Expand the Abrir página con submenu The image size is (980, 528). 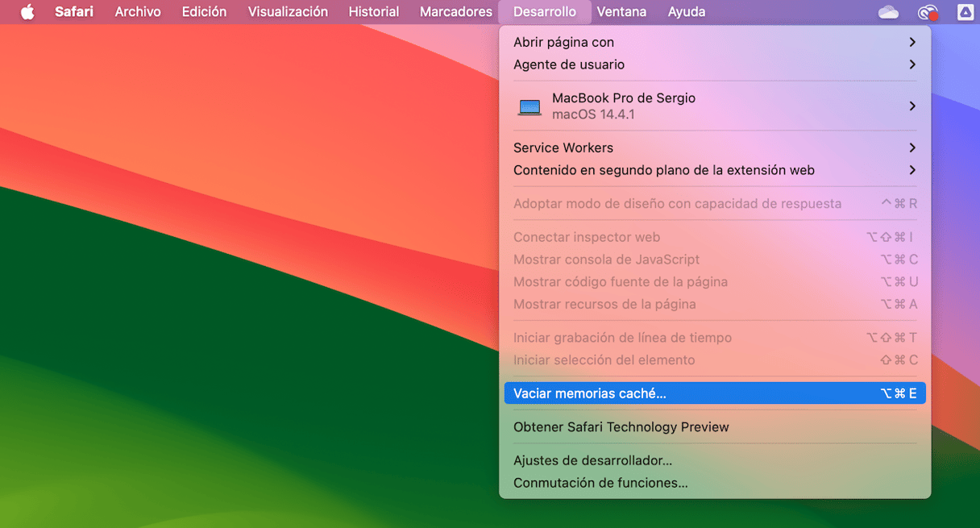715,42
